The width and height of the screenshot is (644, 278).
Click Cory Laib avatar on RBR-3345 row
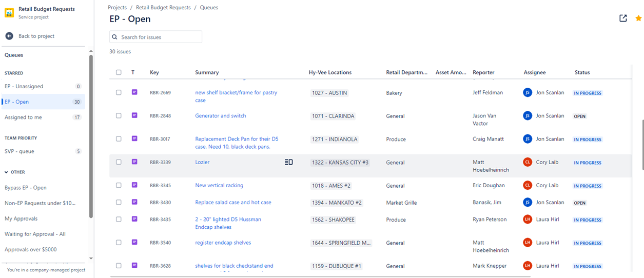[528, 185]
